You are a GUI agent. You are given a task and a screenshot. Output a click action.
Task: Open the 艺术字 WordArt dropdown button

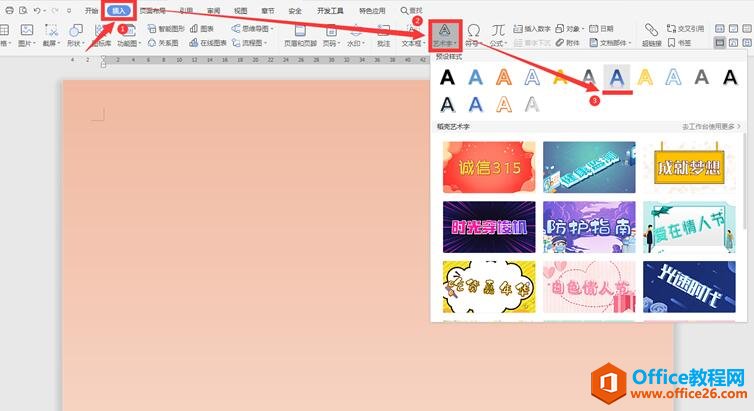pyautogui.click(x=445, y=35)
